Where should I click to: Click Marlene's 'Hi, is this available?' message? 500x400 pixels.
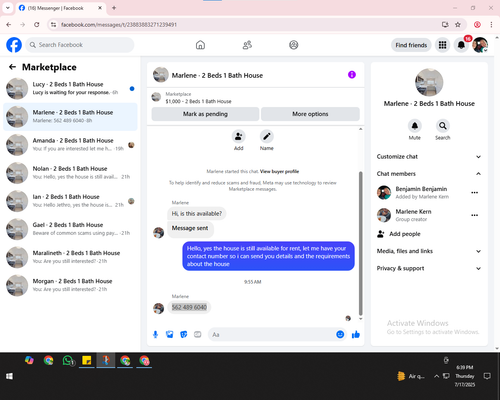tap(197, 214)
